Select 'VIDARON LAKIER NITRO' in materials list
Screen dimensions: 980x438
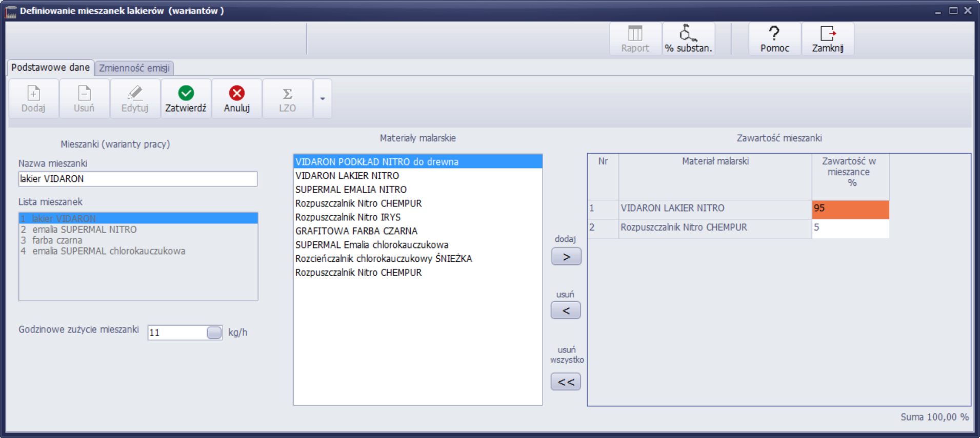point(418,176)
